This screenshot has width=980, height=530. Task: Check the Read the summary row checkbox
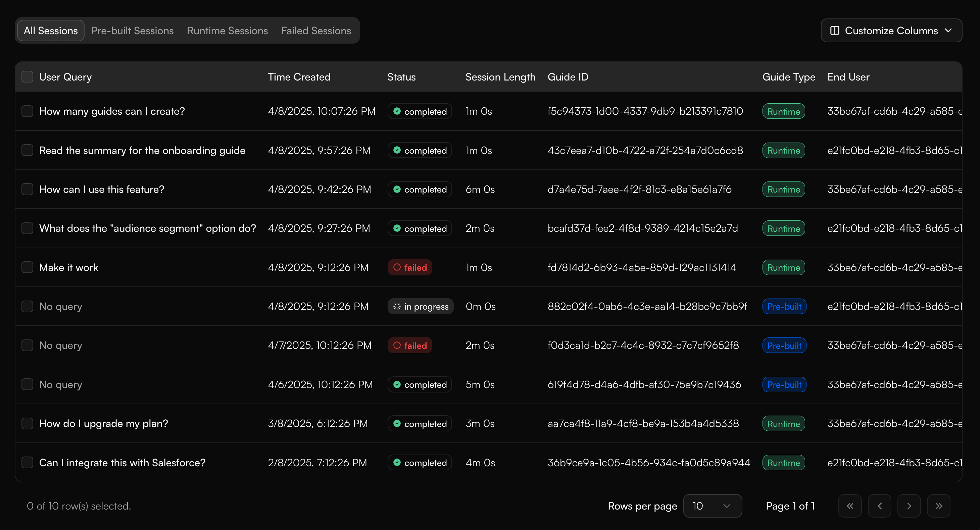[28, 150]
